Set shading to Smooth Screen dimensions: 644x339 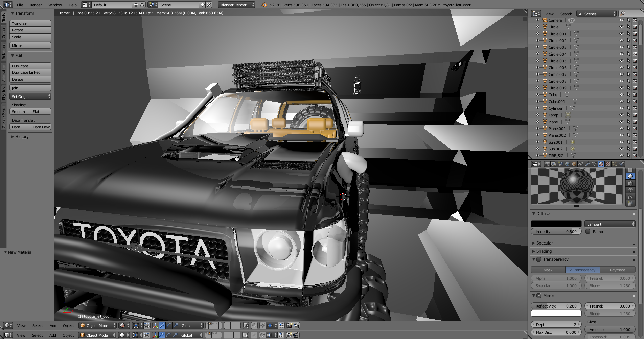coord(20,112)
